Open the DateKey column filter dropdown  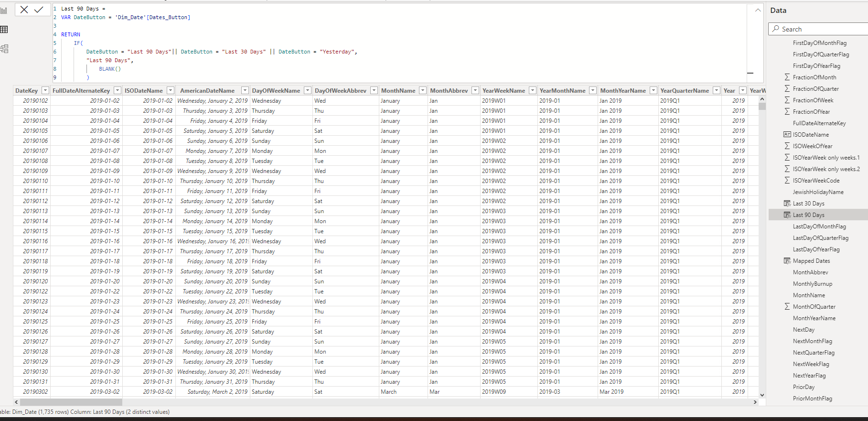pyautogui.click(x=45, y=90)
